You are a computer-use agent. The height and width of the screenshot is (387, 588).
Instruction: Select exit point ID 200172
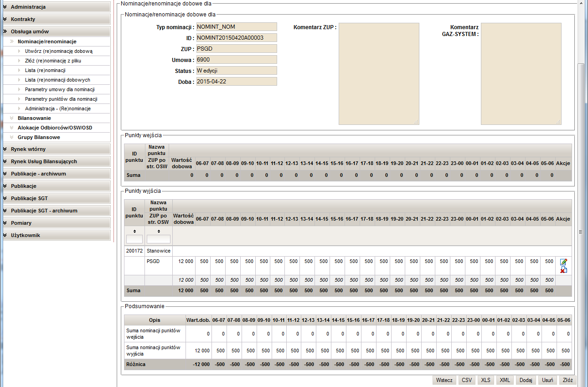pyautogui.click(x=134, y=251)
